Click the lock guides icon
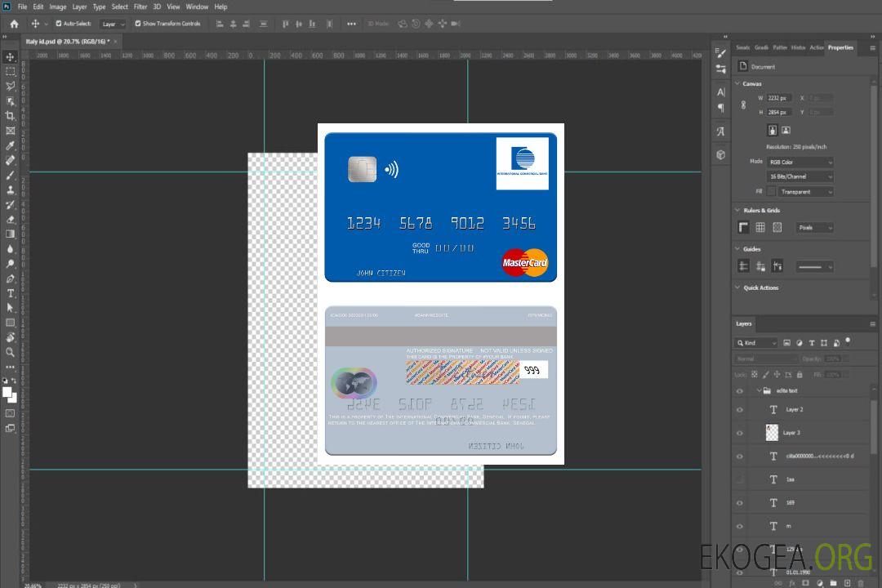The image size is (882, 588). pyautogui.click(x=760, y=267)
